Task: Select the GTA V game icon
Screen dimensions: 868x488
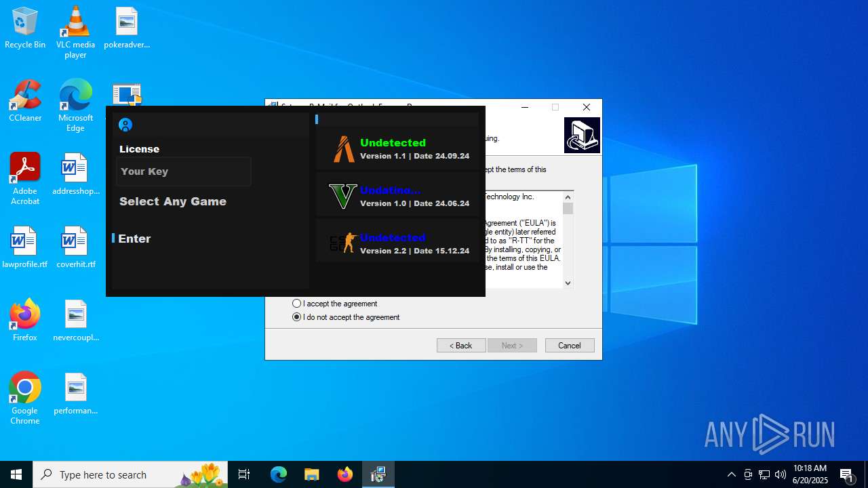Action: coord(342,197)
